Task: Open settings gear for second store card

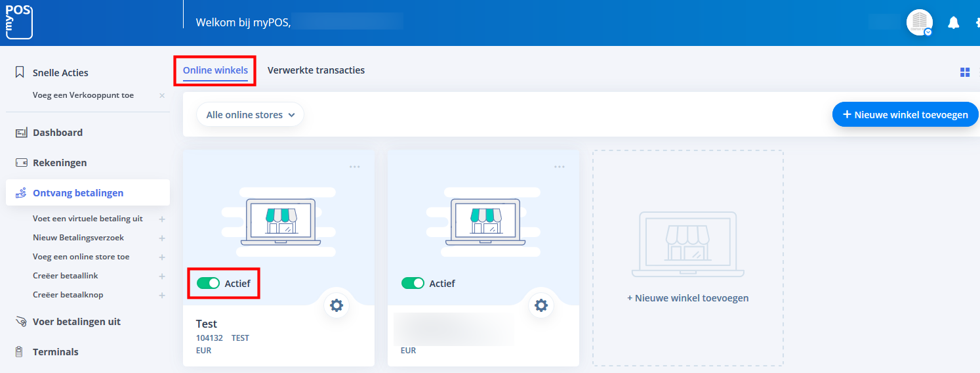Action: point(541,305)
